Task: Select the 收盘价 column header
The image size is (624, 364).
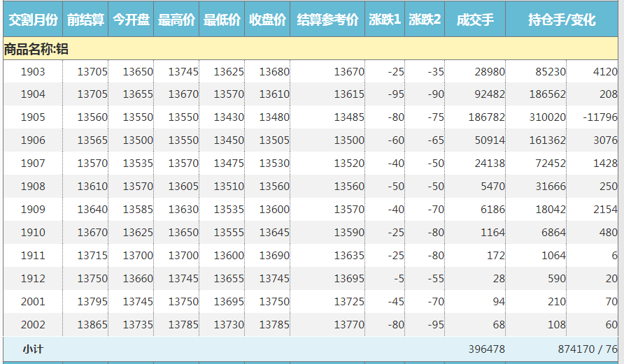Action: 267,20
